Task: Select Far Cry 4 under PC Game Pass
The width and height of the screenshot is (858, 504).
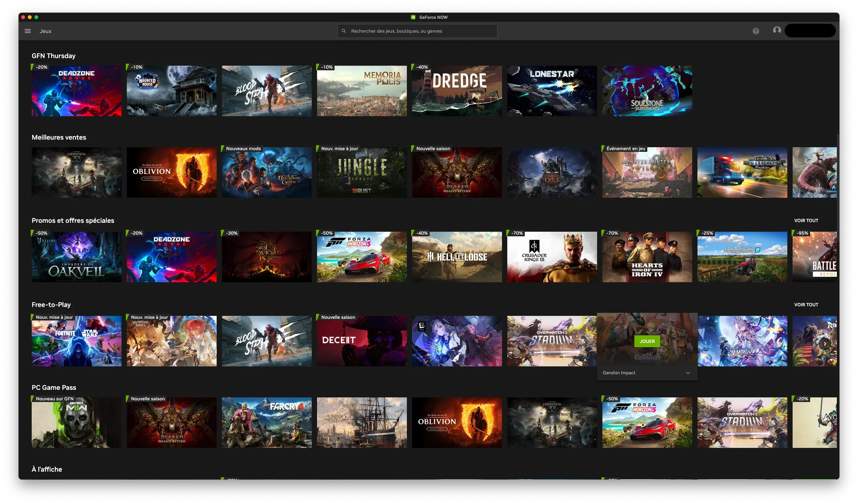Action: [x=267, y=422]
